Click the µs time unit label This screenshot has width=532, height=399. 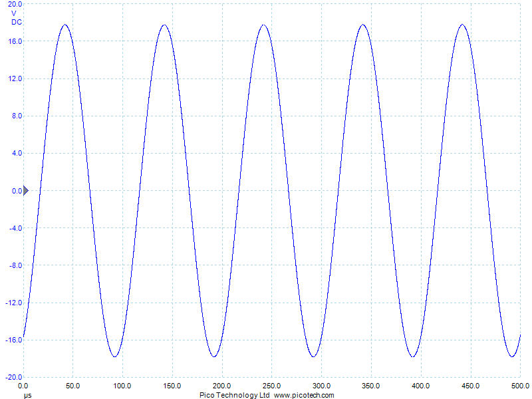[28, 395]
